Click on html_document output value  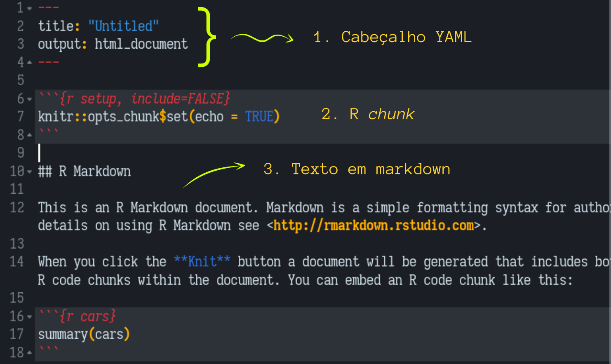(141, 44)
